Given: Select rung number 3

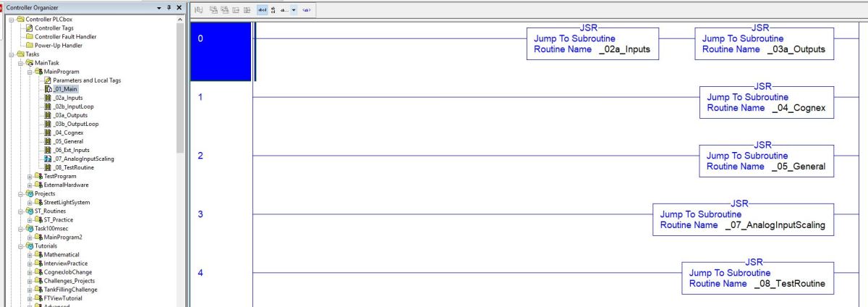Looking at the screenshot, I should pos(200,214).
